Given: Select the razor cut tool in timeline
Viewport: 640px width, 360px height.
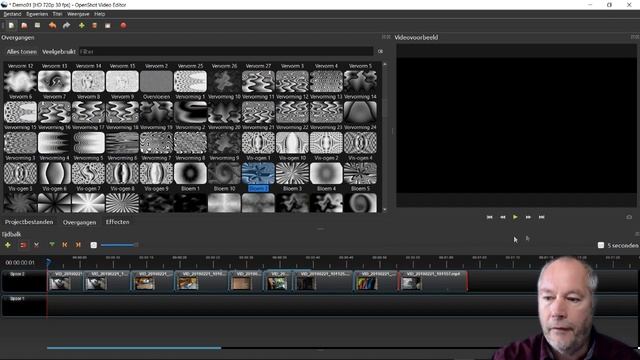Looking at the screenshot, I should pos(36,245).
